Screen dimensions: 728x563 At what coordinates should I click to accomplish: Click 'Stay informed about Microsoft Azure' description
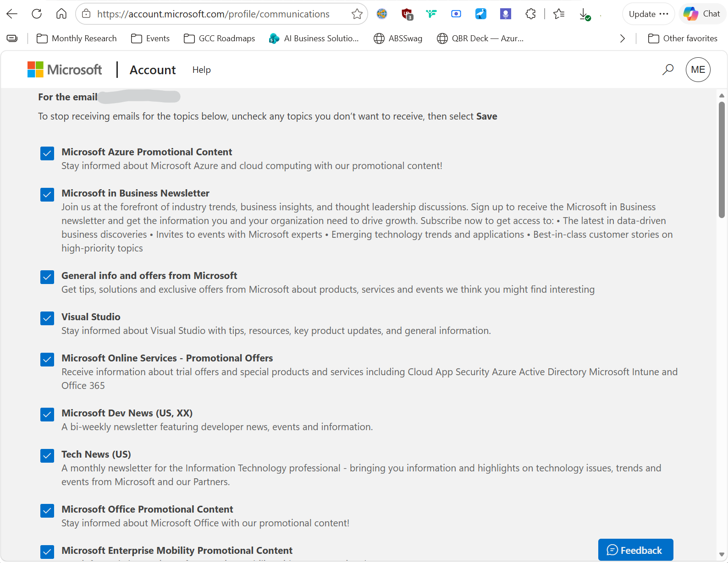click(x=252, y=166)
